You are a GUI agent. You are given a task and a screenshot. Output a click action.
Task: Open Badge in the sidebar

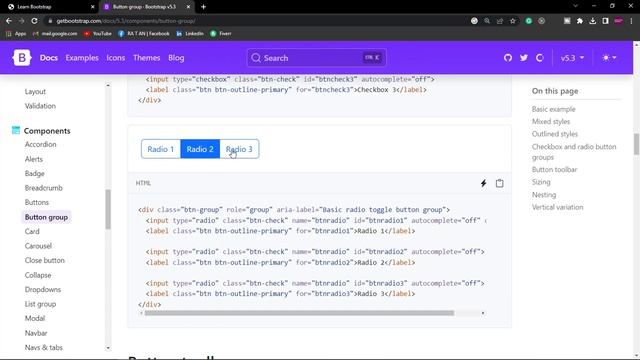click(x=34, y=173)
